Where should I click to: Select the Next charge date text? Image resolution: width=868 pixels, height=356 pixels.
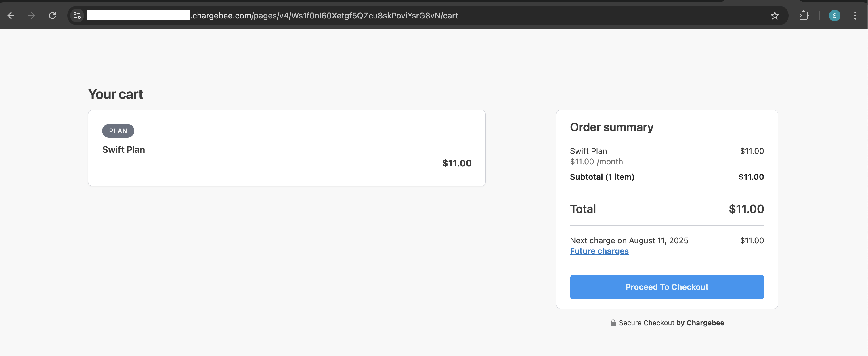(629, 240)
